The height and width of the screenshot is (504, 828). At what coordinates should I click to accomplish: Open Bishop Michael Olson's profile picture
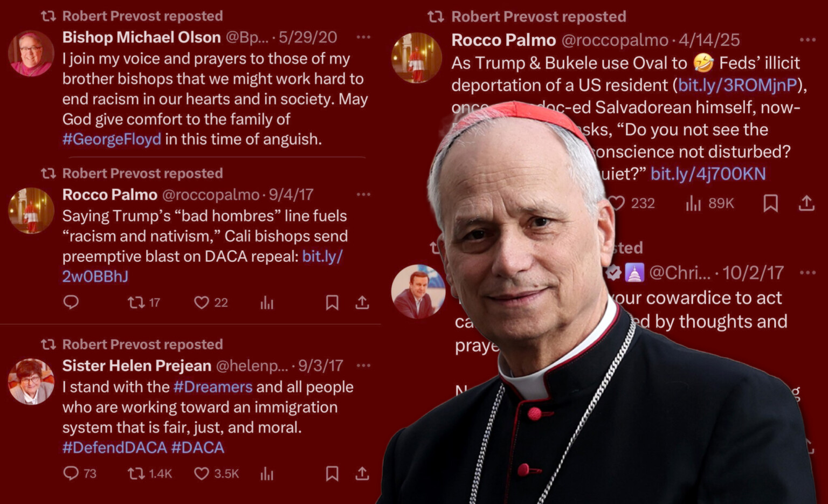31,53
